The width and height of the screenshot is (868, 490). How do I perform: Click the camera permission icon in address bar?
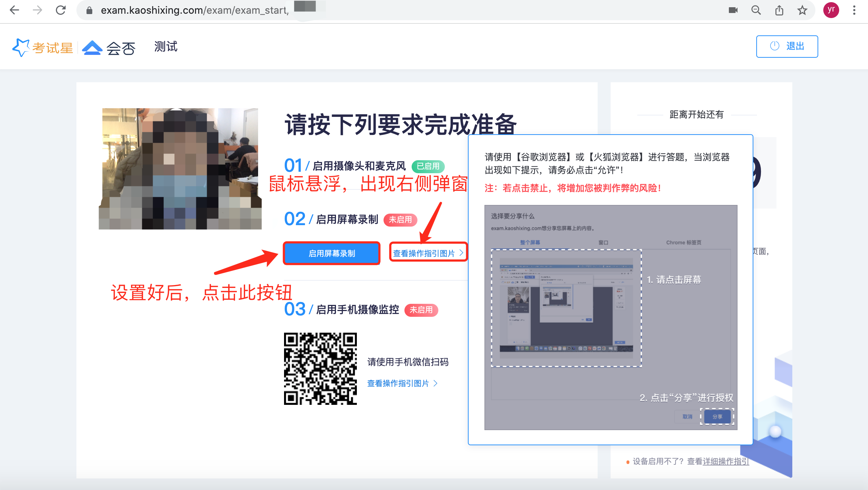point(733,10)
